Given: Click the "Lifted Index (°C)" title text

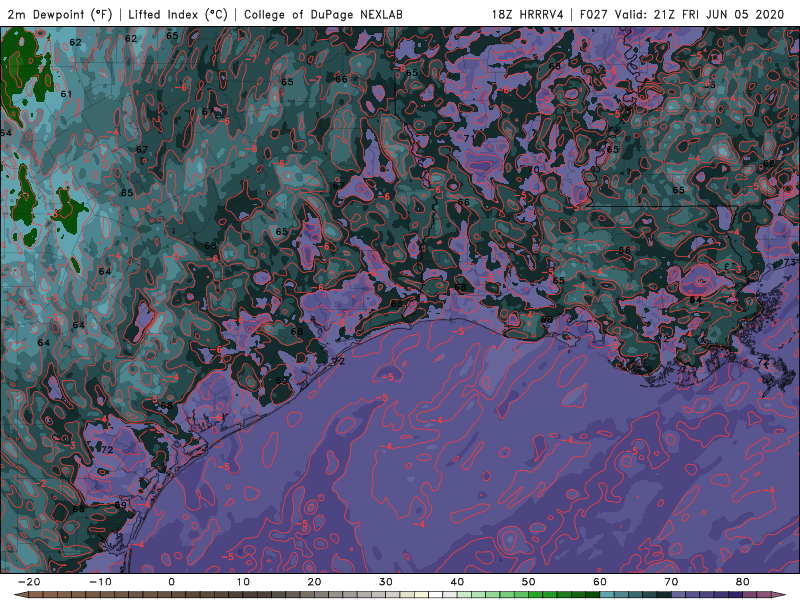Looking at the screenshot, I should pyautogui.click(x=178, y=14).
